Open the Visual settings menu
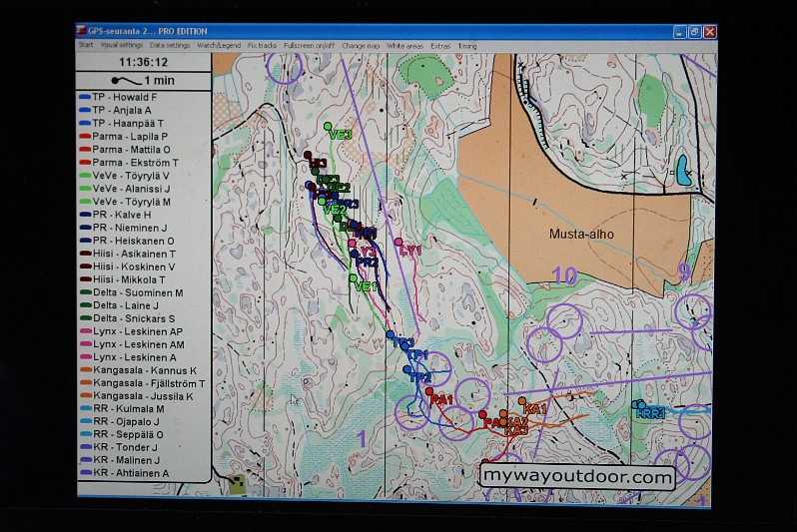 click(x=122, y=46)
